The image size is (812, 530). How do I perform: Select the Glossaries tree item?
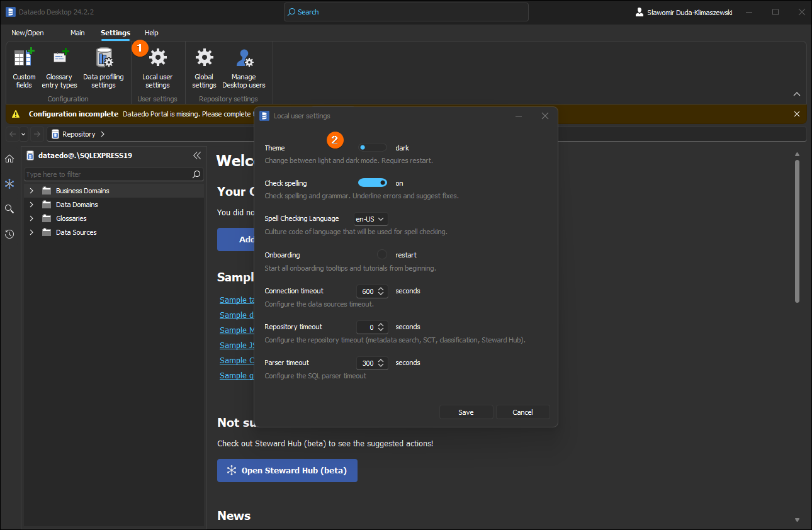(71, 218)
